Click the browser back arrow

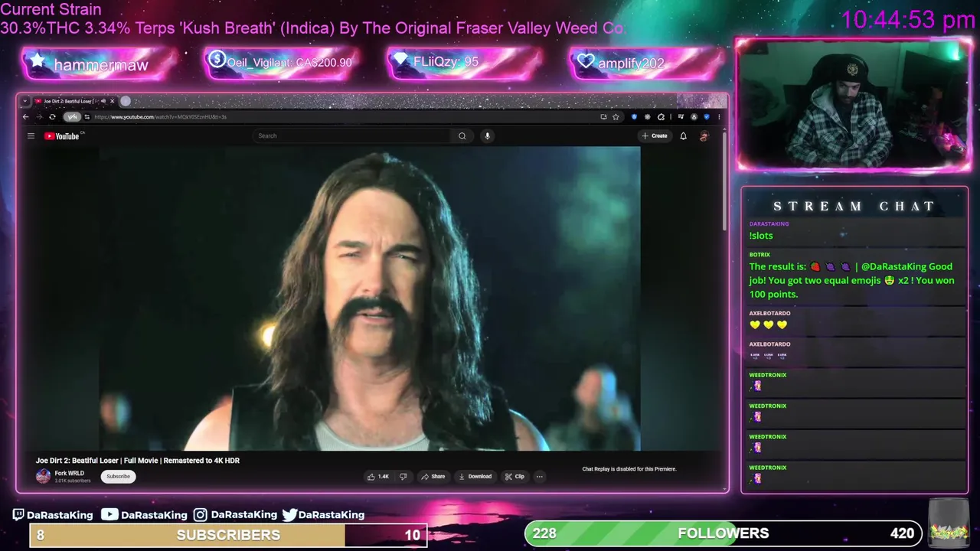click(25, 117)
